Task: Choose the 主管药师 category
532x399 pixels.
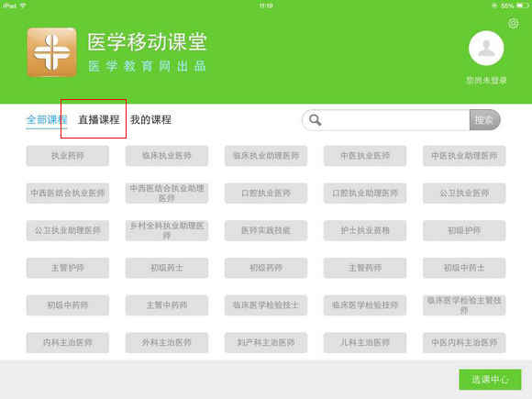Action: coord(365,268)
